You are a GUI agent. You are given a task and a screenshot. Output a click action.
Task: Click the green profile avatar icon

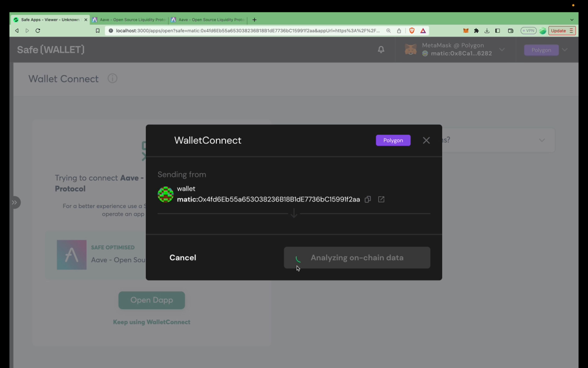pyautogui.click(x=542, y=31)
